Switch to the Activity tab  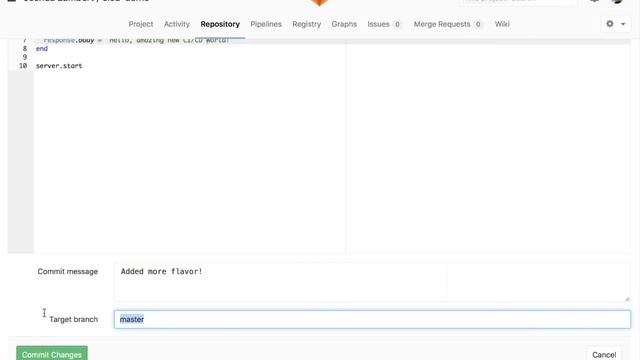point(177,24)
